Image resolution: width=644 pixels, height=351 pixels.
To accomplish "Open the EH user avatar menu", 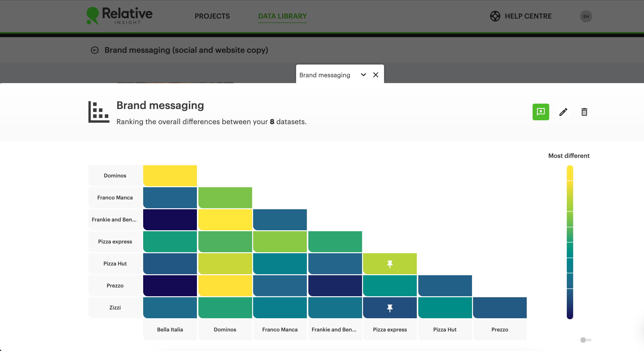I will coord(586,16).
